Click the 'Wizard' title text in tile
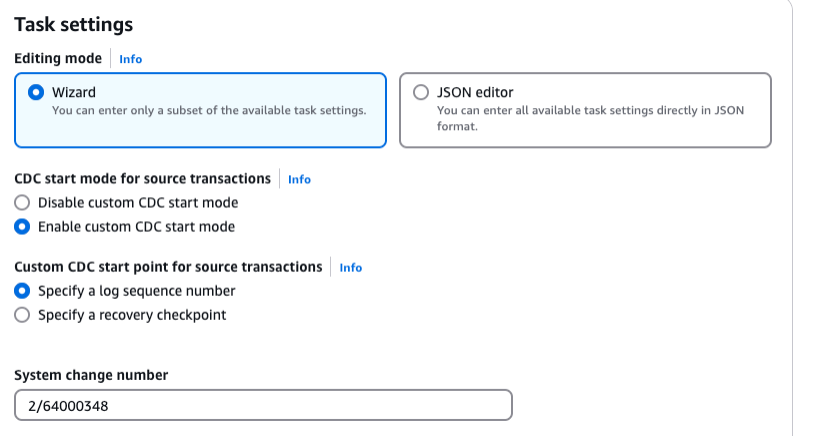Screen dimensions: 830x436 click(x=73, y=92)
